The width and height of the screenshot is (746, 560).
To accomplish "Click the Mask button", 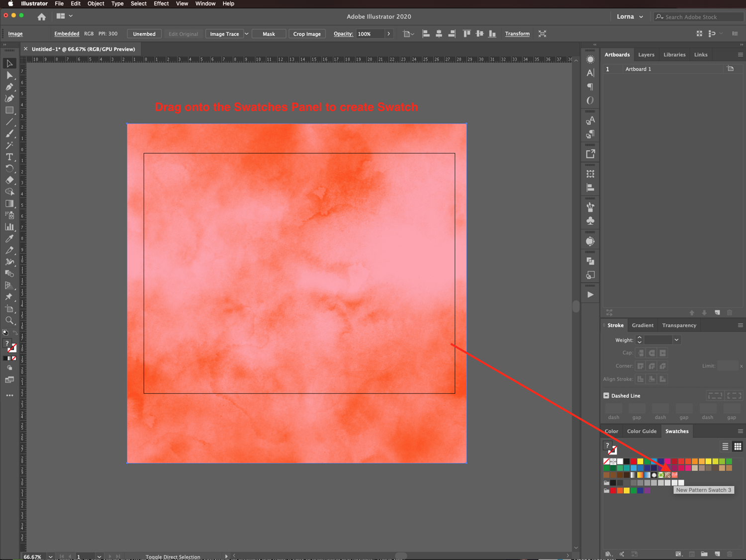I will tap(269, 34).
